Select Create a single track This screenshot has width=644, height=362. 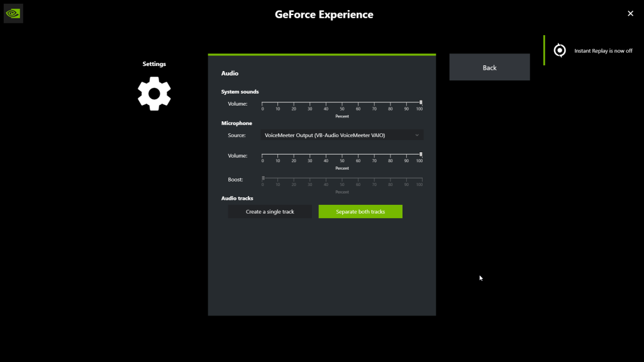[x=270, y=211]
